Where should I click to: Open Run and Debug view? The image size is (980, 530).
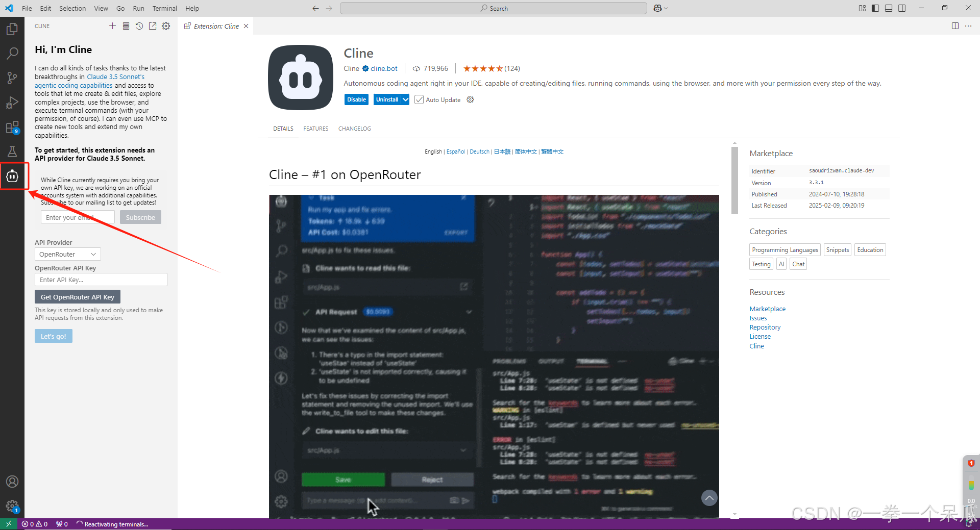[12, 103]
